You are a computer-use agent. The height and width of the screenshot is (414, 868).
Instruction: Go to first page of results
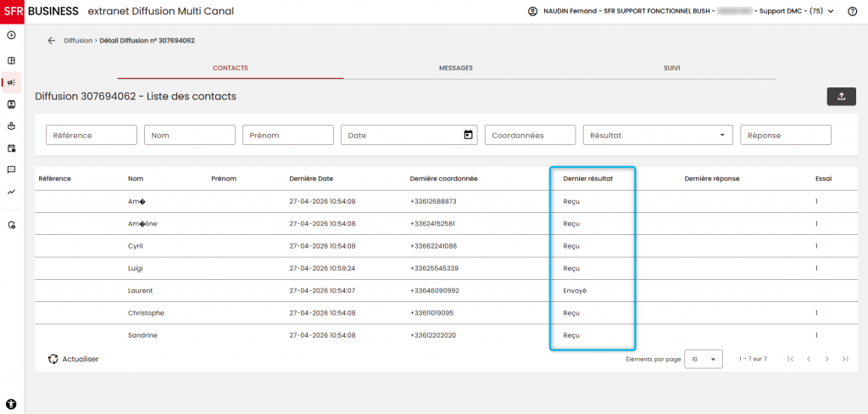[x=791, y=359]
